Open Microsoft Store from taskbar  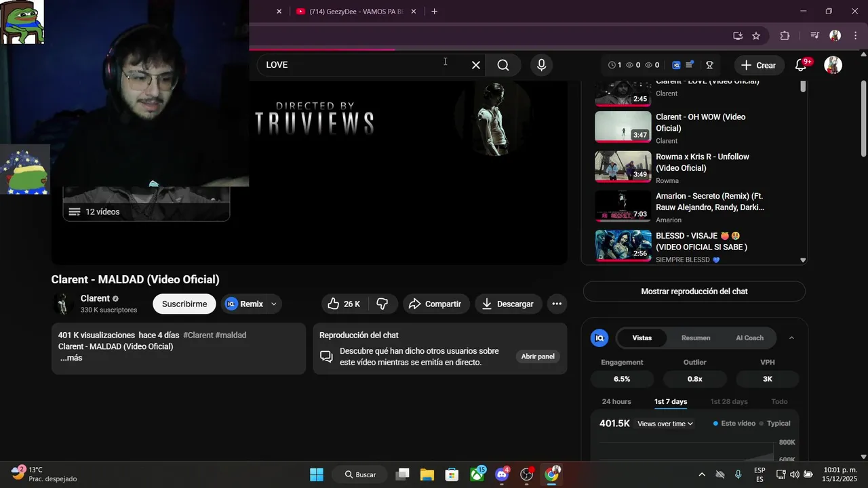click(x=452, y=474)
